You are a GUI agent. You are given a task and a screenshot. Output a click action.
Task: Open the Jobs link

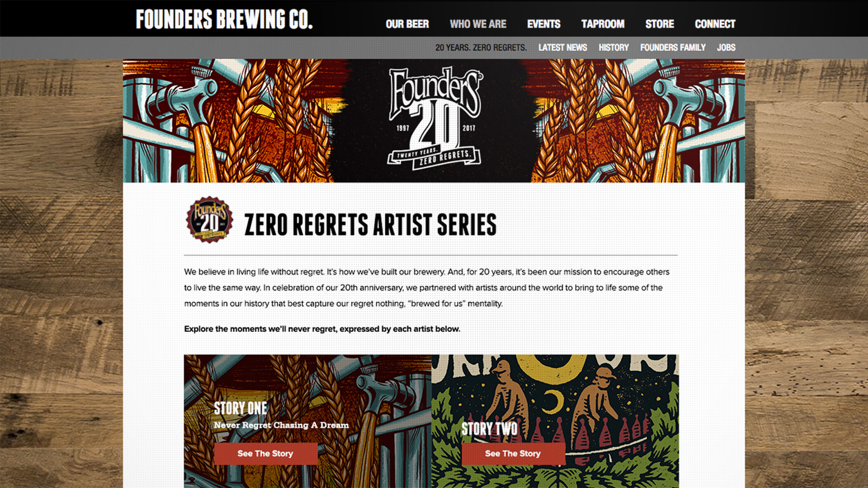(726, 47)
